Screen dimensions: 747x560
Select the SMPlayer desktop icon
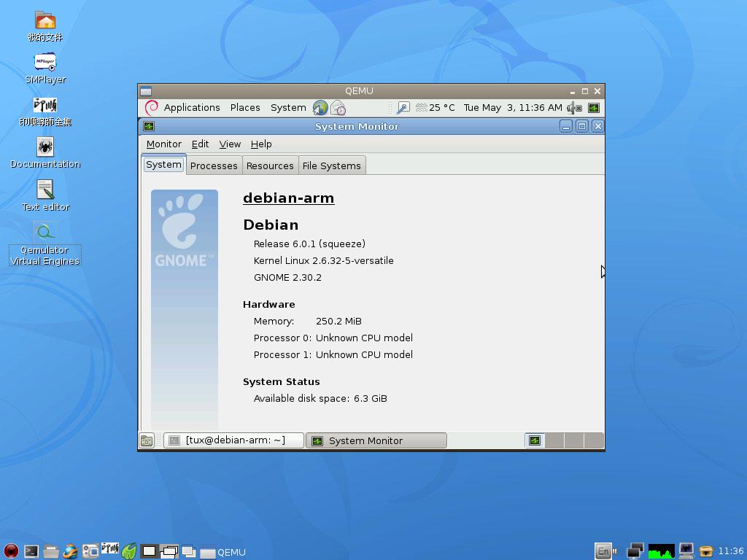(45, 69)
